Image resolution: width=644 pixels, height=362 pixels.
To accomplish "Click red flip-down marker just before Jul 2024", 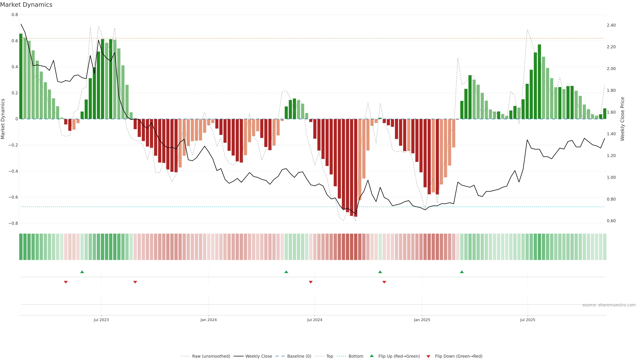I will pos(311,282).
